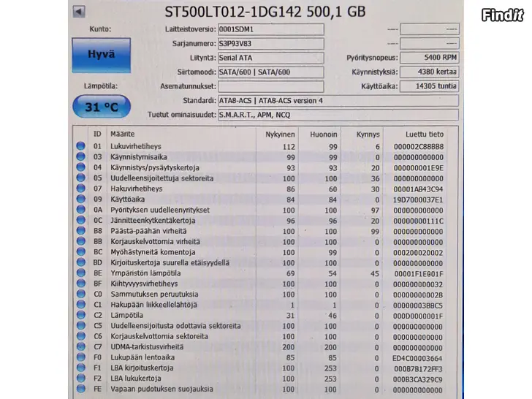This screenshot has width=532, height=399.
Task: Click status icon for row C6 Korjauskelvottomia sektoreita
Action: coord(80,335)
